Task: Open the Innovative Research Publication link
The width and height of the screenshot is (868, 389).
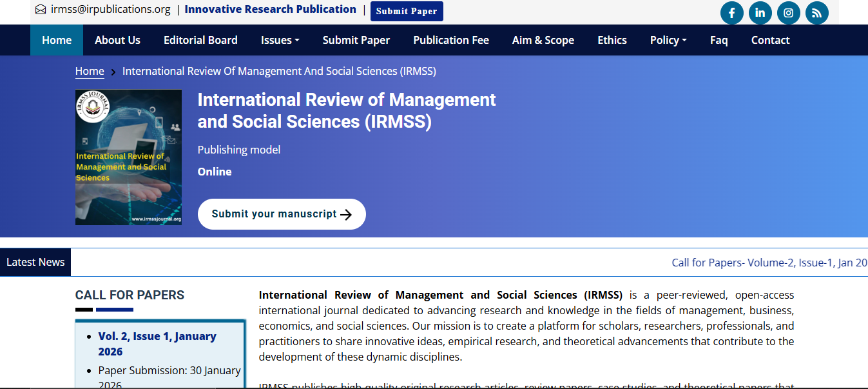Action: point(270,9)
